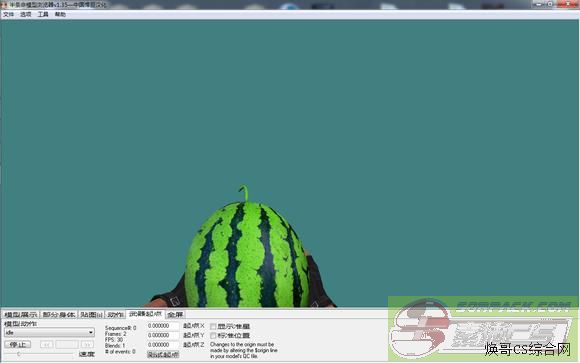Toggle the 标准位置 checkbox

coord(213,336)
